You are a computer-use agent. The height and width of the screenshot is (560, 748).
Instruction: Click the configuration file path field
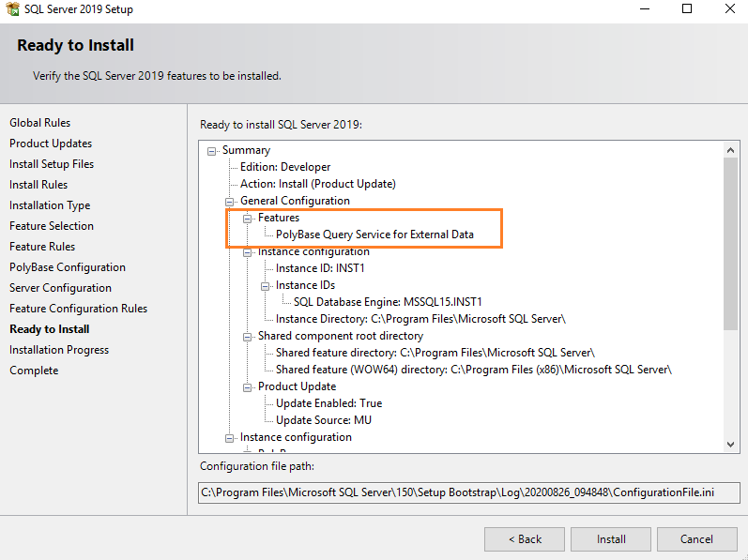(x=469, y=492)
